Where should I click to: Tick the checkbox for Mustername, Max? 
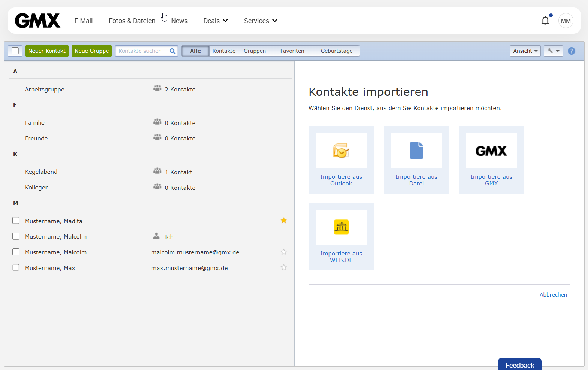pyautogui.click(x=16, y=267)
